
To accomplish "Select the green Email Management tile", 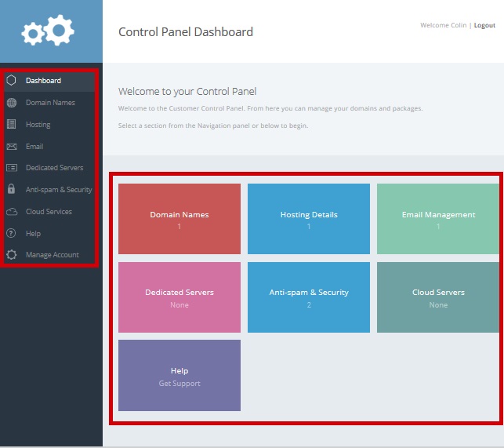I will [x=438, y=219].
